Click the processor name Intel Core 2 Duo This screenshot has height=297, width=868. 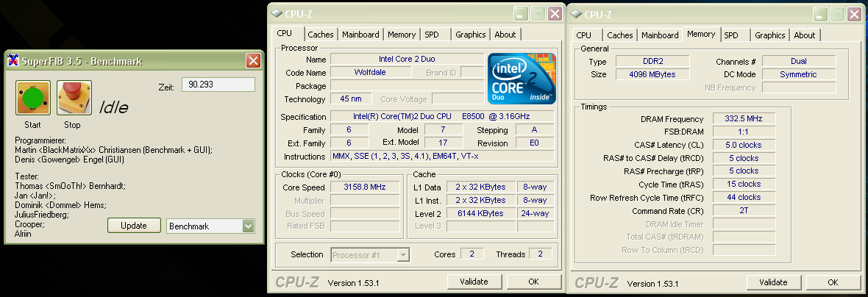pyautogui.click(x=407, y=59)
